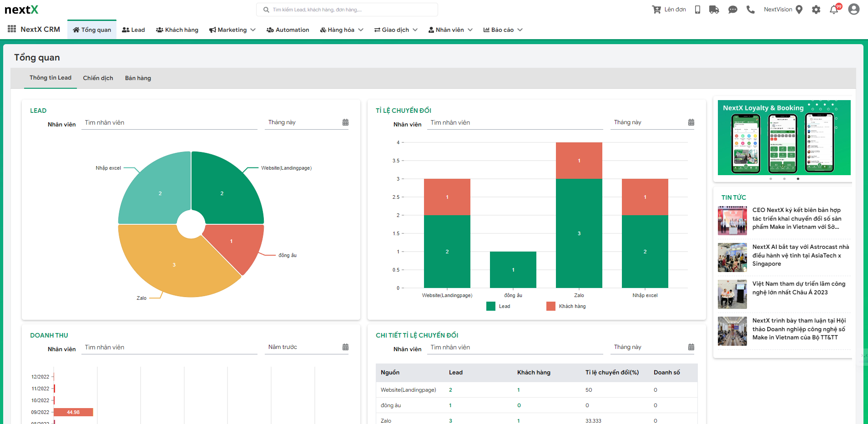Open the apps grid icon beside NextX CRM
This screenshot has height=424, width=868.
pyautogui.click(x=12, y=29)
